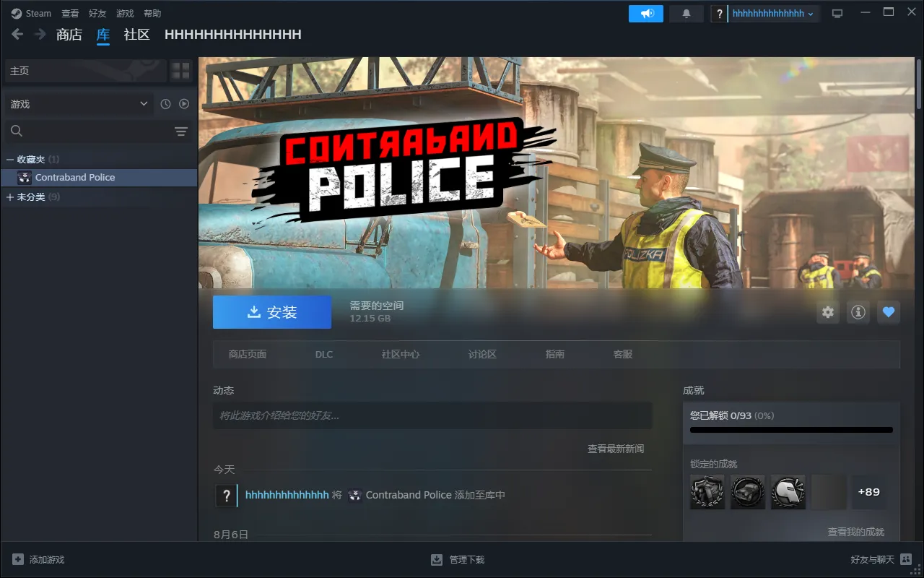Open advanced filter options icon
This screenshot has height=578, width=924.
tap(180, 131)
